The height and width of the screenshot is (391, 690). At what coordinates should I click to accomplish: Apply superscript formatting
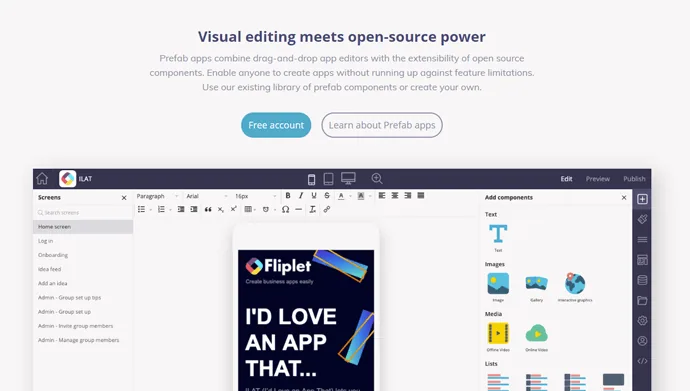[233, 209]
